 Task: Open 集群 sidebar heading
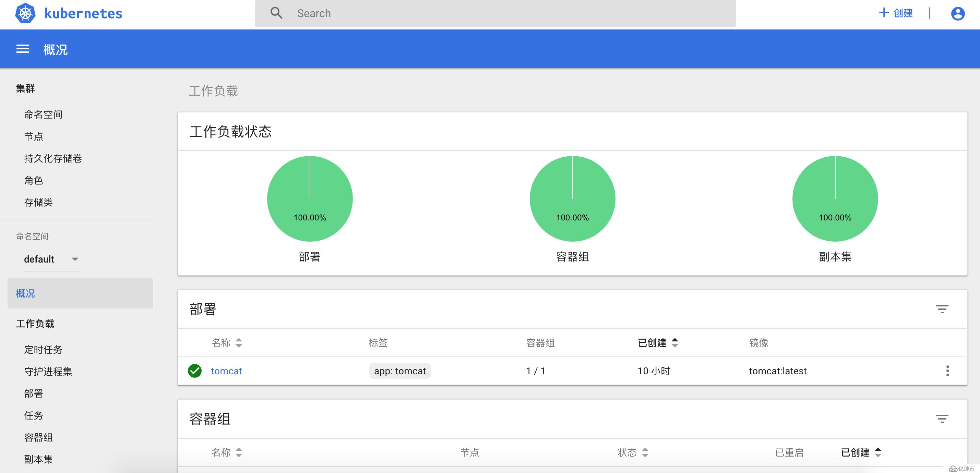[x=25, y=88]
